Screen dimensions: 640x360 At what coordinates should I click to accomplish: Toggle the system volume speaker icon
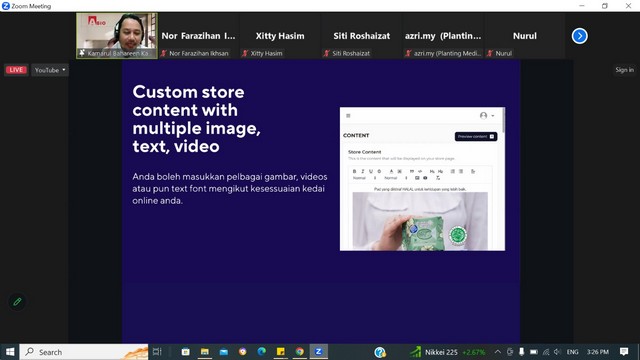(x=557, y=352)
